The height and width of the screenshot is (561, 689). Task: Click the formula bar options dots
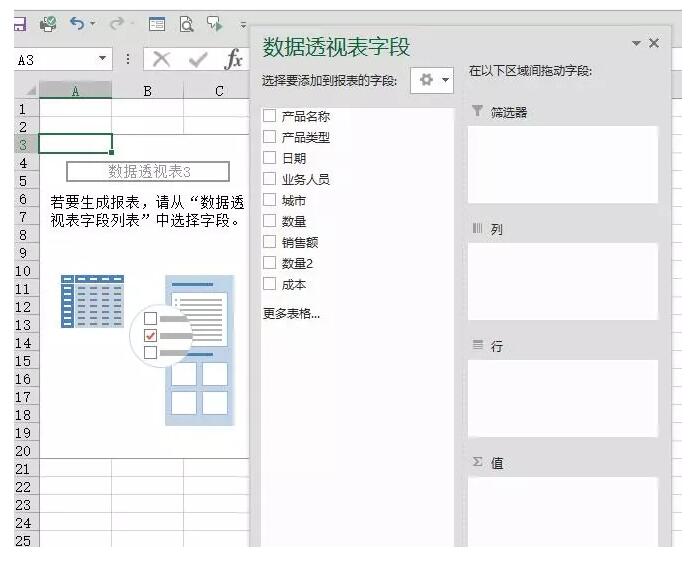click(128, 59)
